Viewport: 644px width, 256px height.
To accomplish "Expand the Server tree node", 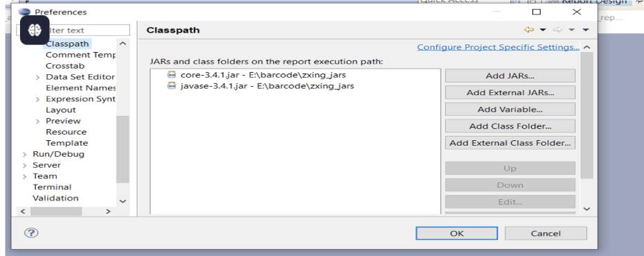I will point(25,165).
